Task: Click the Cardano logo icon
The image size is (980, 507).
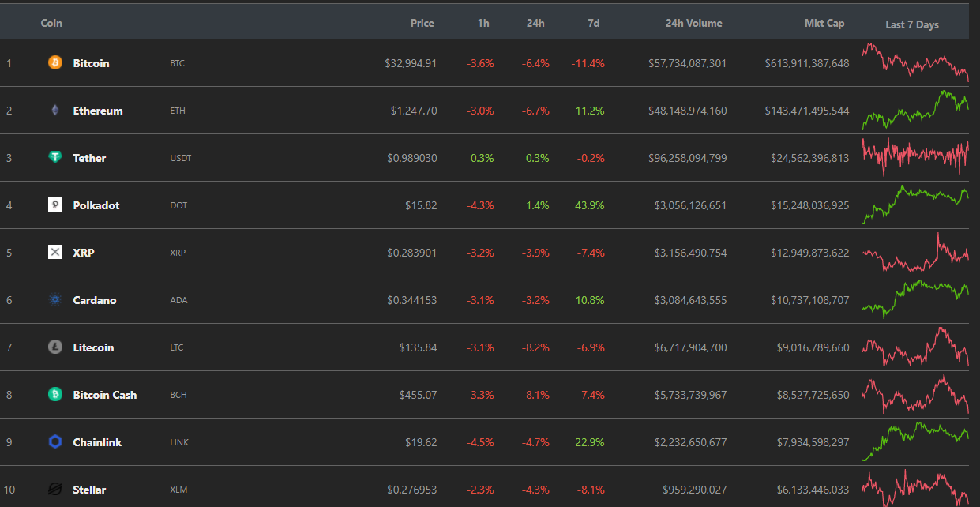Action: (55, 300)
